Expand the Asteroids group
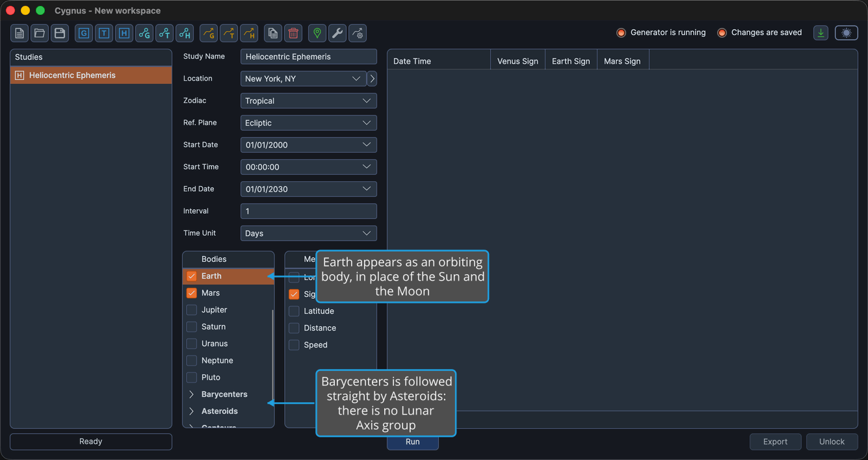The width and height of the screenshot is (868, 460). click(191, 411)
